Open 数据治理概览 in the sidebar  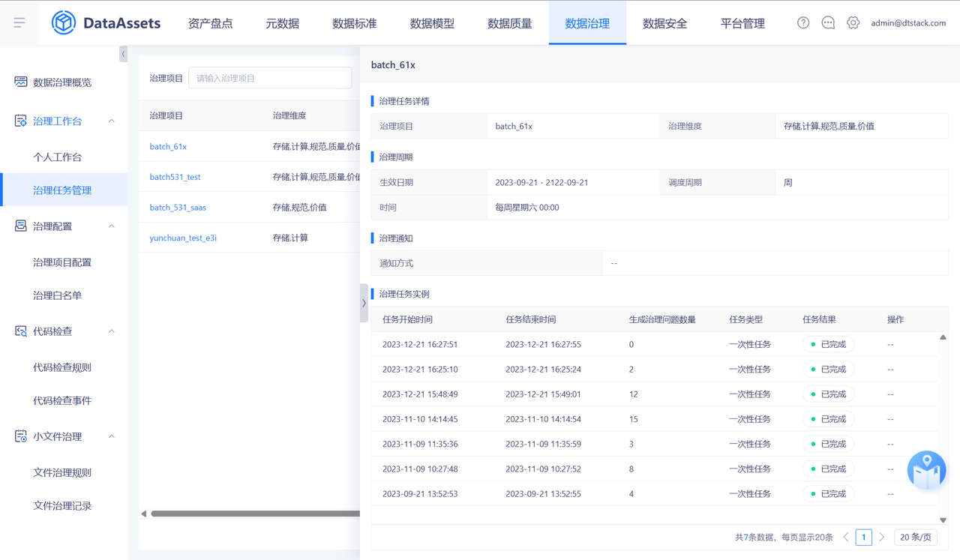(x=64, y=82)
